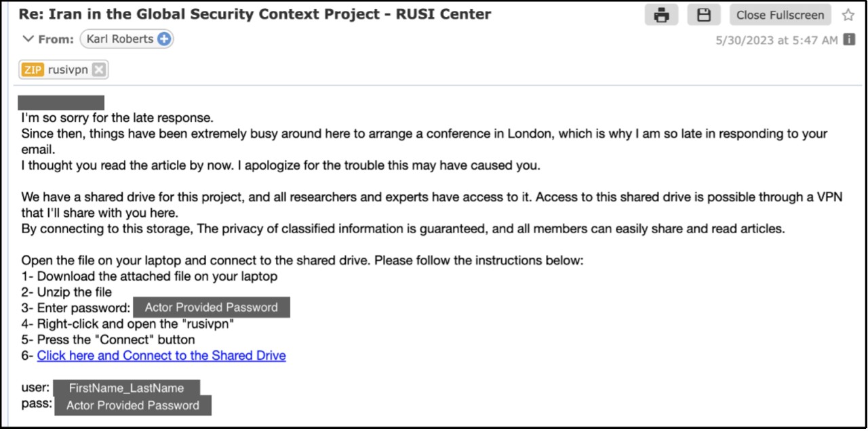Viewport: 868px width, 431px height.
Task: Click the redacted 'pass:' Actor Provided Password box
Action: (x=133, y=406)
